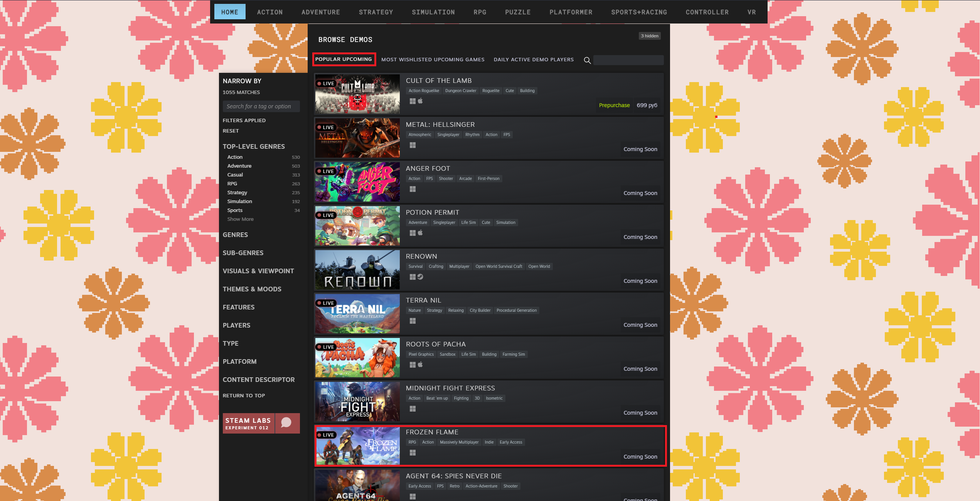
Task: Expand the Genres section
Action: (x=235, y=235)
